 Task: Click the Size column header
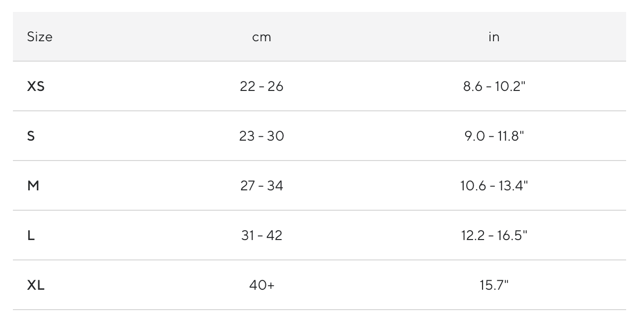[x=40, y=37]
